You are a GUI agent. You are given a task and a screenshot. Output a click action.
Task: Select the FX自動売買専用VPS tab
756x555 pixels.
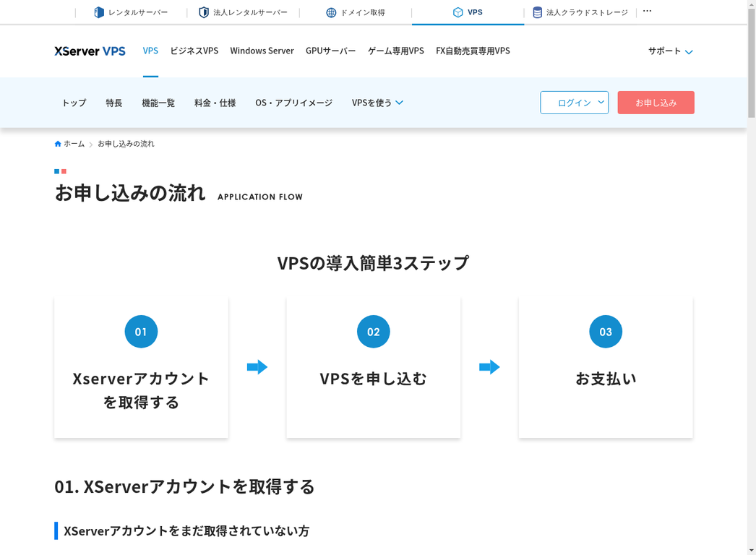click(x=472, y=51)
